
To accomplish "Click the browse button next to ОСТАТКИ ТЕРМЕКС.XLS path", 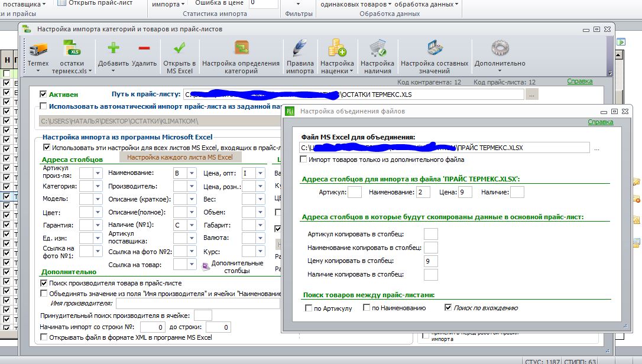I will pyautogui.click(x=531, y=95).
